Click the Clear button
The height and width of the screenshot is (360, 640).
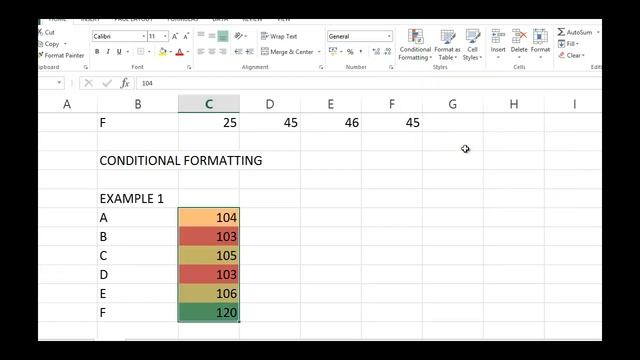pyautogui.click(x=571, y=55)
